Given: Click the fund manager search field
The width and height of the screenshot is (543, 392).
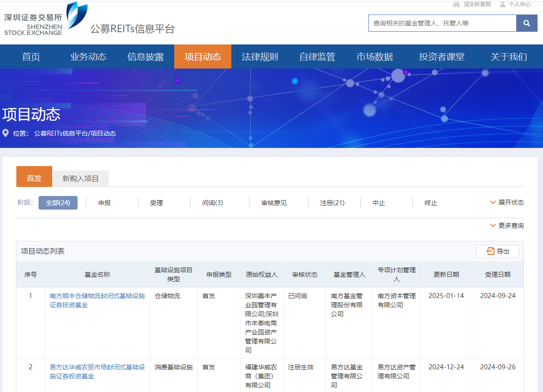Looking at the screenshot, I should (x=442, y=23).
